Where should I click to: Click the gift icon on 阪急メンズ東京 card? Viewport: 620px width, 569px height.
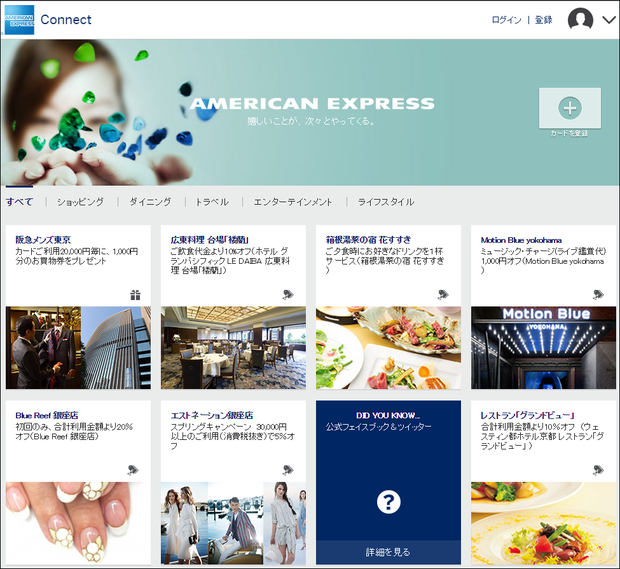(135, 295)
